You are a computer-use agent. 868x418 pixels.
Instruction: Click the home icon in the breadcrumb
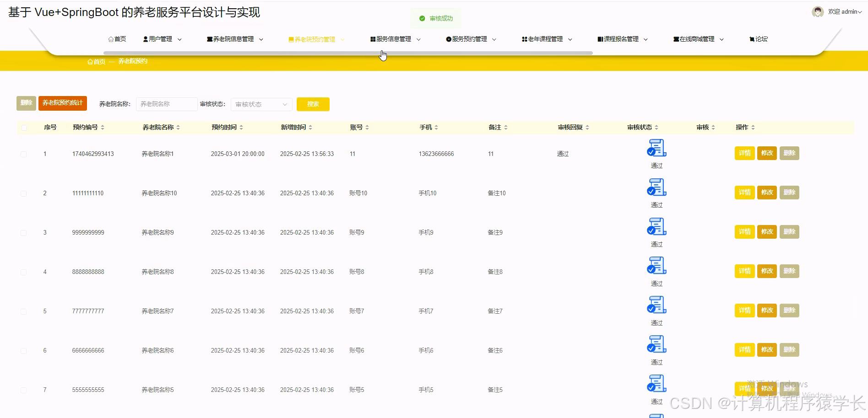(90, 62)
